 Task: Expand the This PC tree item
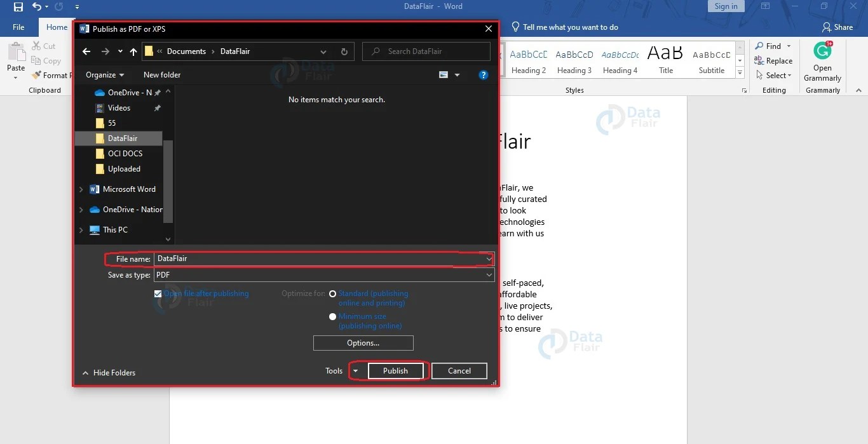pos(81,229)
